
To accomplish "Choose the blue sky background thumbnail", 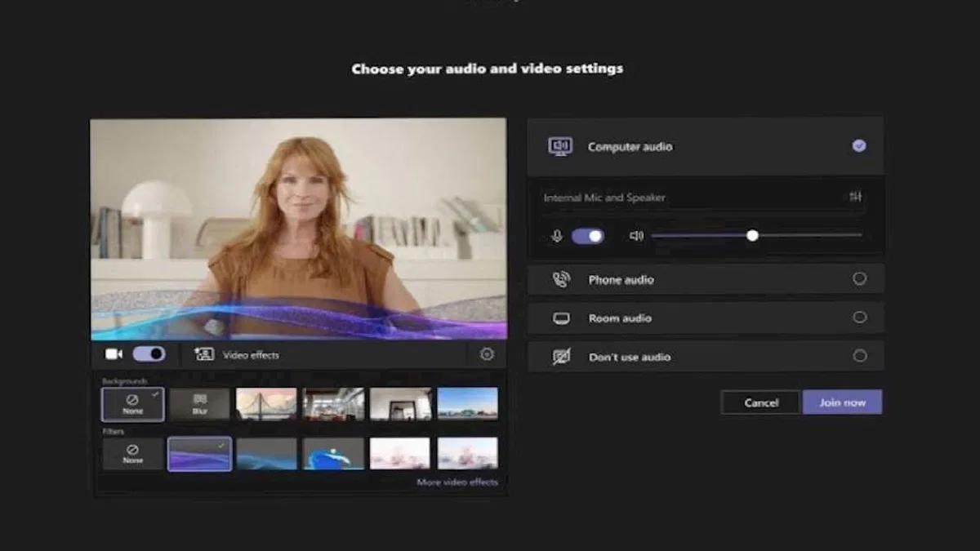I will coord(467,404).
